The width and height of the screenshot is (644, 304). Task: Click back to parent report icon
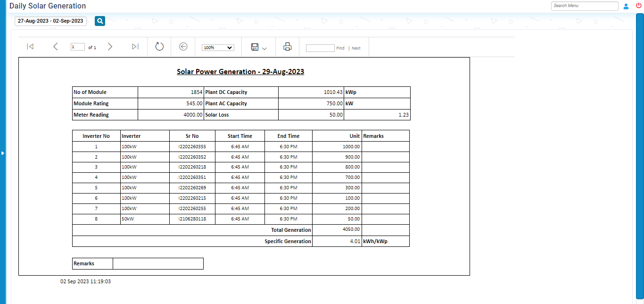pyautogui.click(x=183, y=47)
